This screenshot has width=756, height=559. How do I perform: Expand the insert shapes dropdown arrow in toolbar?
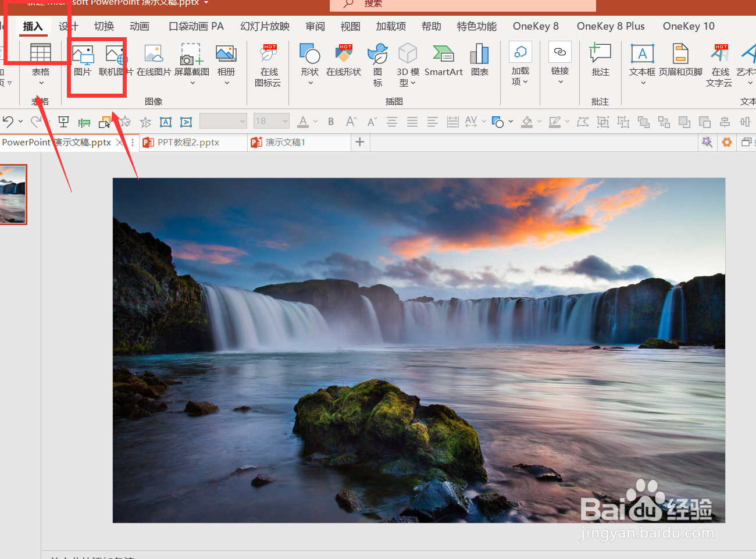(511, 122)
